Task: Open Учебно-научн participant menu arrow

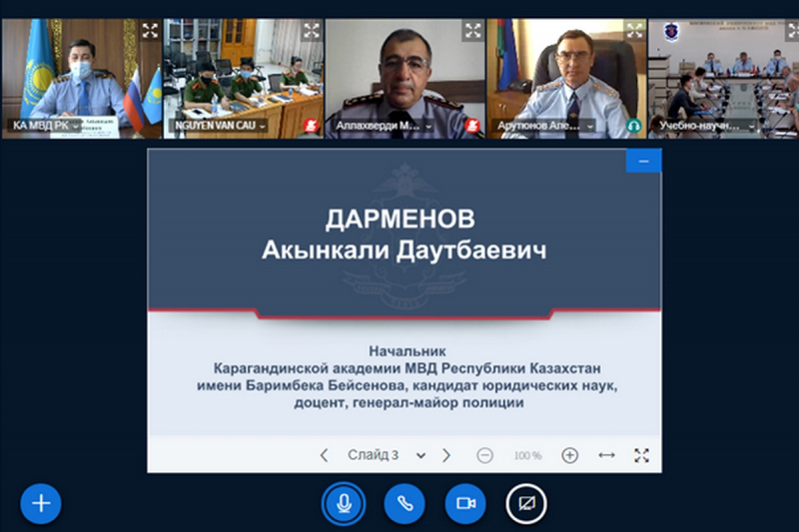Action: pos(752,126)
